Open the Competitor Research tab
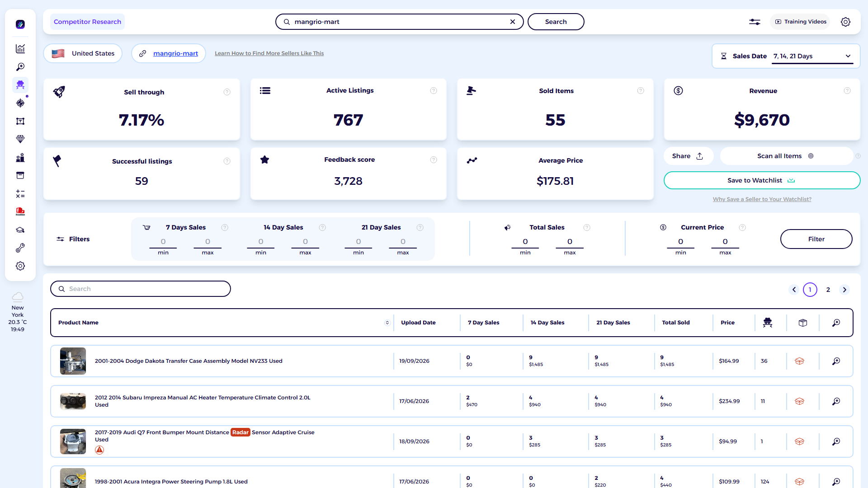Image resolution: width=868 pixels, height=488 pixels. tap(87, 22)
